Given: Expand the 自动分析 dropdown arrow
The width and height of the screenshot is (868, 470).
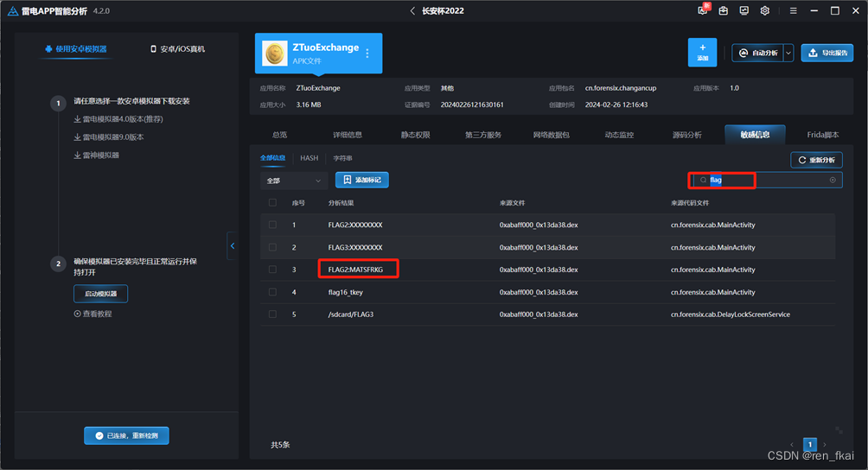Looking at the screenshot, I should [788, 53].
